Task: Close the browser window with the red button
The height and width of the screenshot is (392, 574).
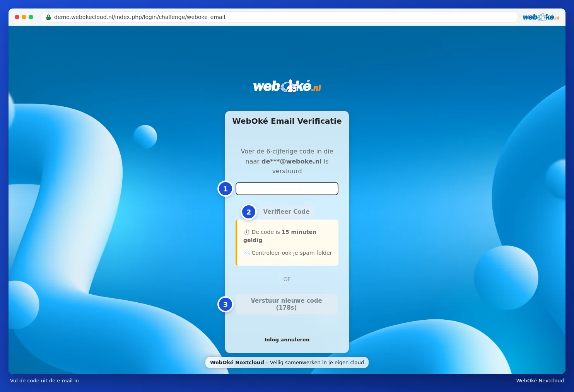Action: [17, 17]
